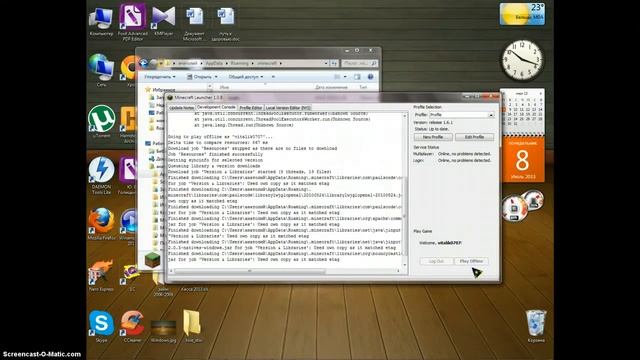Screen dimensions: 640x360
Task: Open the CCleaner desktop shortcut
Action: tap(132, 326)
